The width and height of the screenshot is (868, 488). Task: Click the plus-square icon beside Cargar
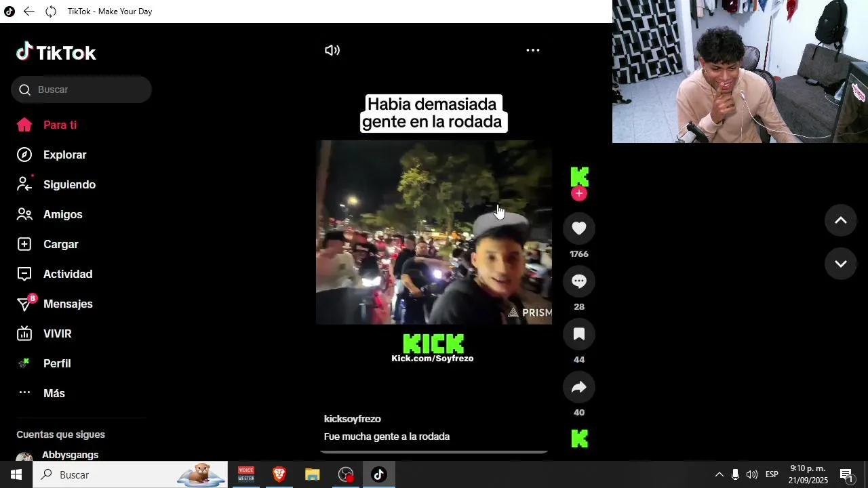(24, 244)
